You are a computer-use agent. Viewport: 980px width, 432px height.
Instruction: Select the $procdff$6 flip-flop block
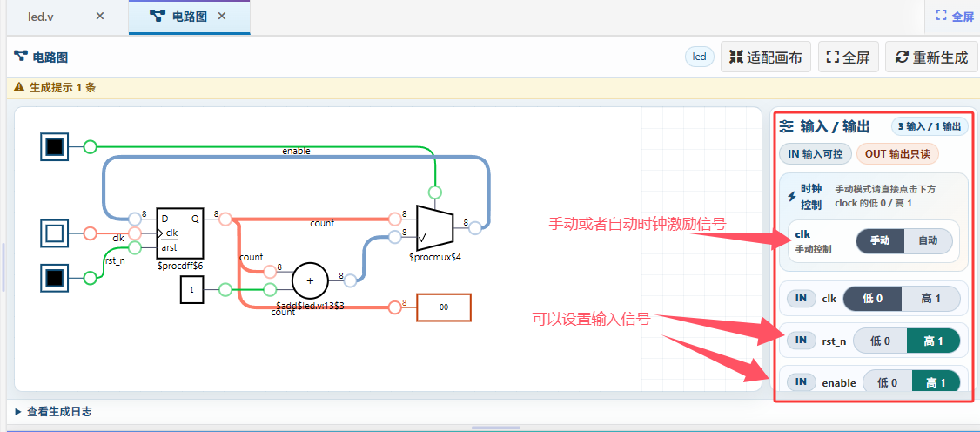[180, 233]
